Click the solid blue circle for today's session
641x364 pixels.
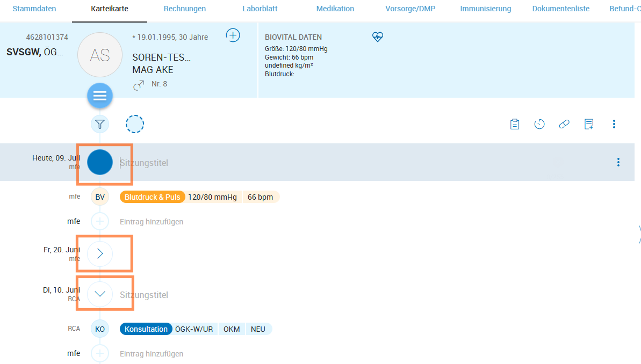(100, 162)
